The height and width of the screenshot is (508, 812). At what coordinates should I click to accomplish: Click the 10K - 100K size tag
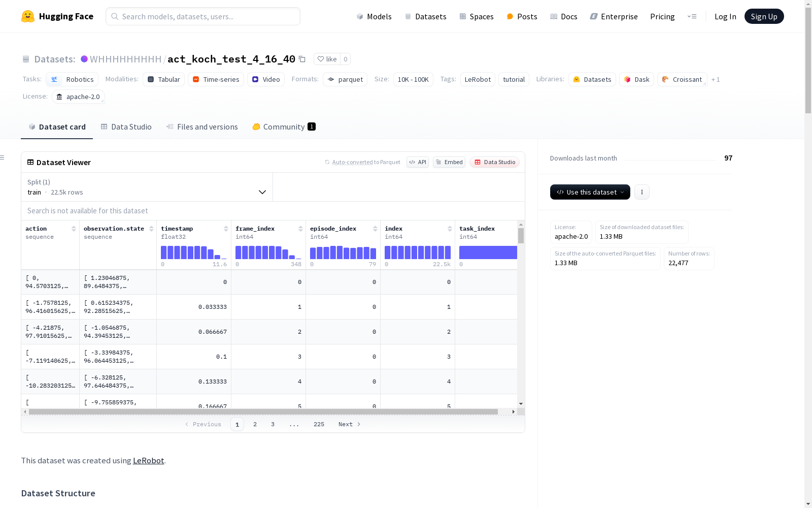[x=413, y=79]
